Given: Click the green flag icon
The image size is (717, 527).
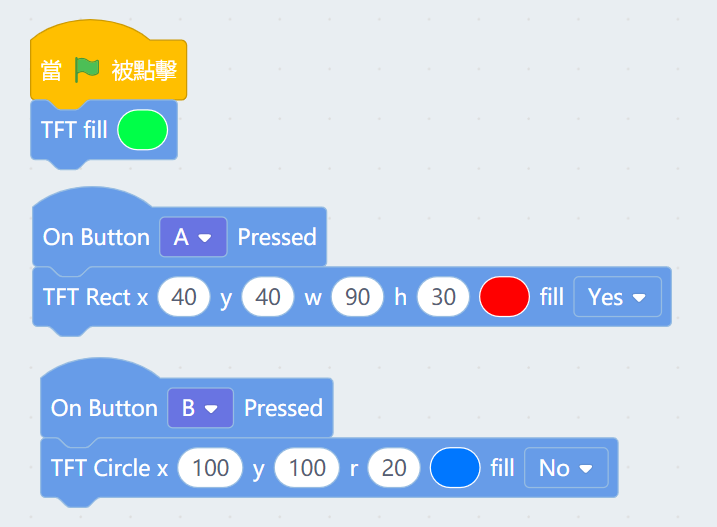Looking at the screenshot, I should pyautogui.click(x=87, y=72).
